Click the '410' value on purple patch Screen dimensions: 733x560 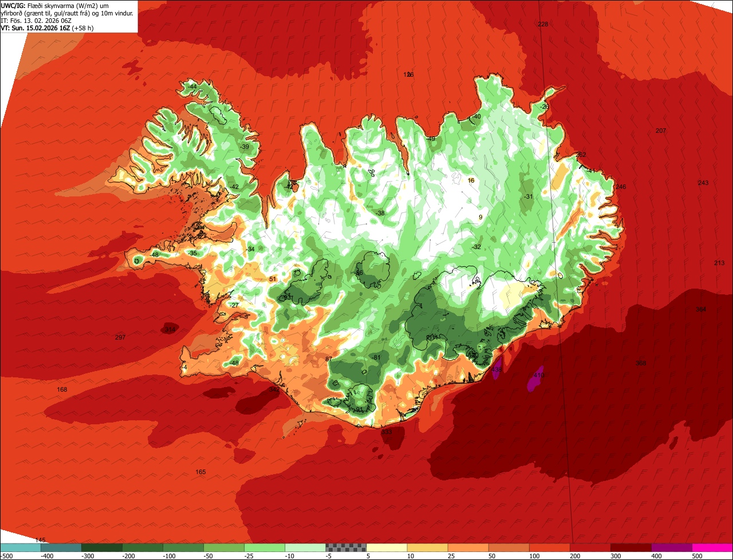tap(539, 376)
